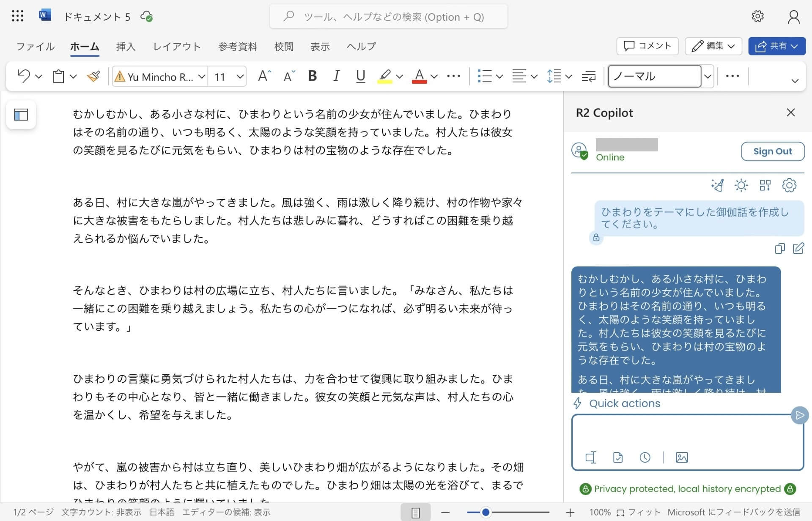Click the paste clipboard icon
The image size is (812, 521).
pos(58,76)
